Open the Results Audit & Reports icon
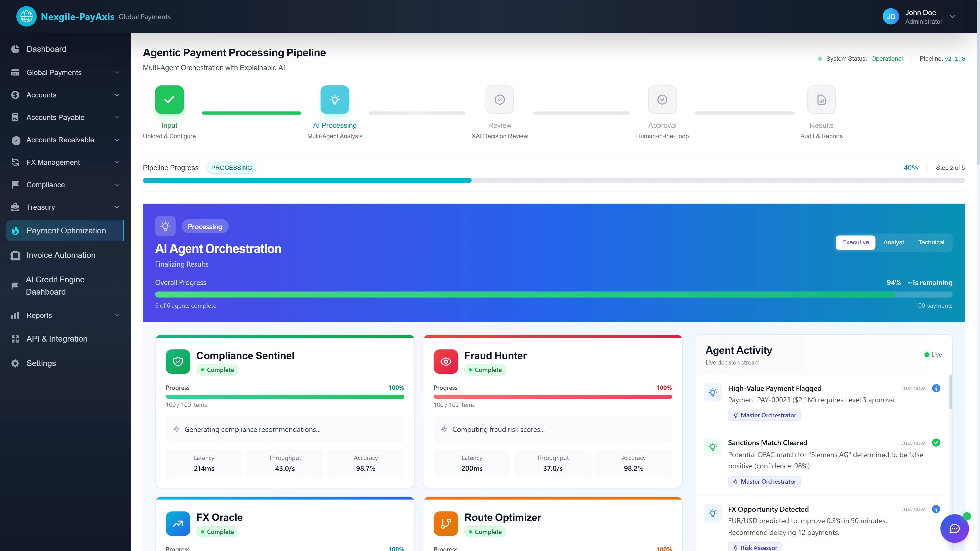This screenshot has width=980, height=551. [x=821, y=99]
